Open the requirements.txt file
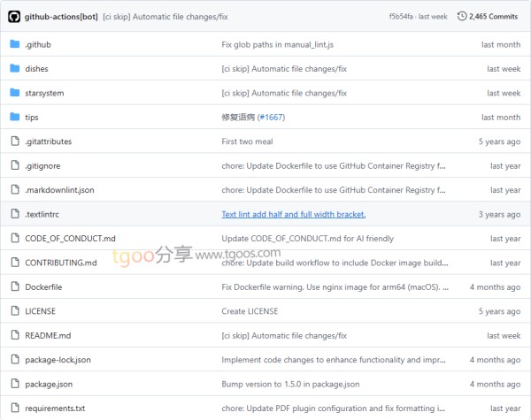 (x=55, y=409)
